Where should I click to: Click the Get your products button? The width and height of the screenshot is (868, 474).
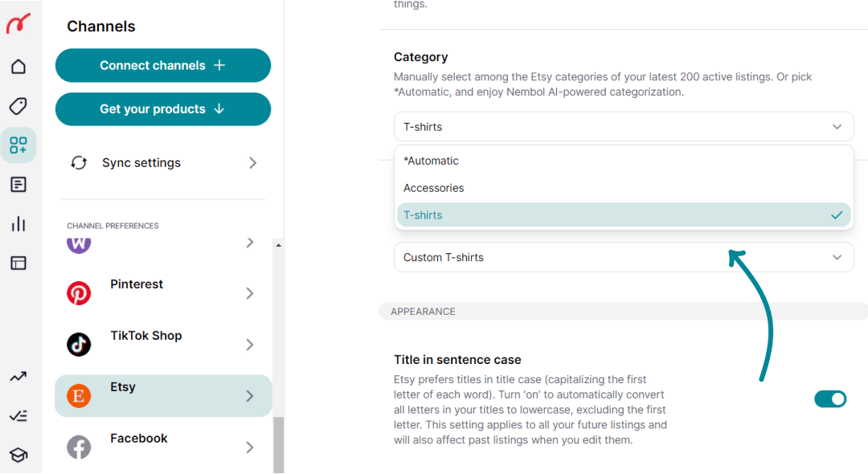(x=162, y=109)
